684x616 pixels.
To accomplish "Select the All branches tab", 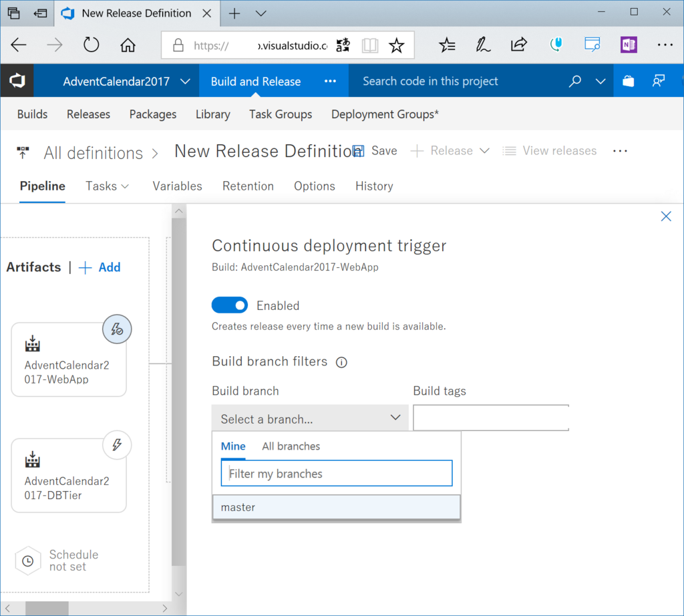I will 291,446.
